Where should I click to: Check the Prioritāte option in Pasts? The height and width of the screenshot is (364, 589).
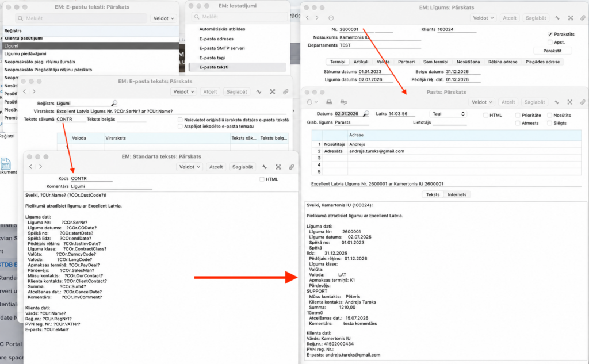518,115
